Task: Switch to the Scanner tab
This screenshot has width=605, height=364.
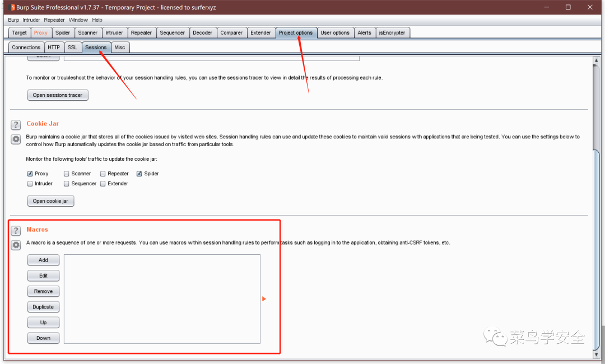Action: click(87, 33)
